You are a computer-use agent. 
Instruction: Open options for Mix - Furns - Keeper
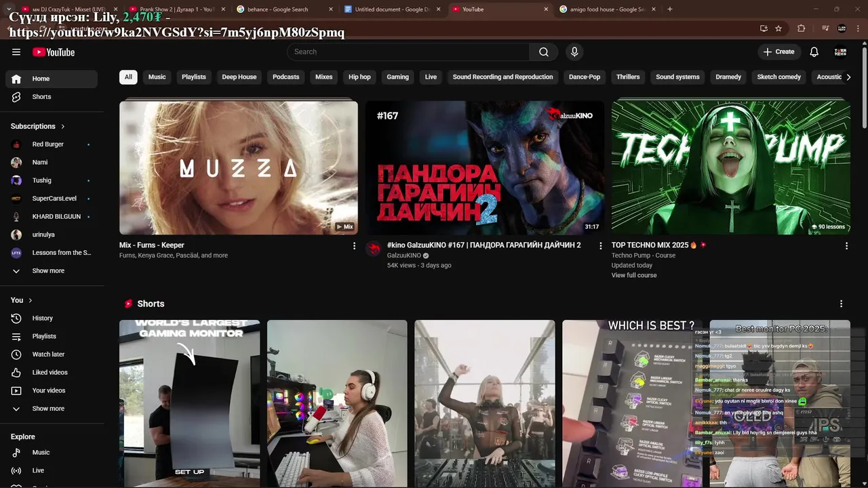click(x=354, y=246)
